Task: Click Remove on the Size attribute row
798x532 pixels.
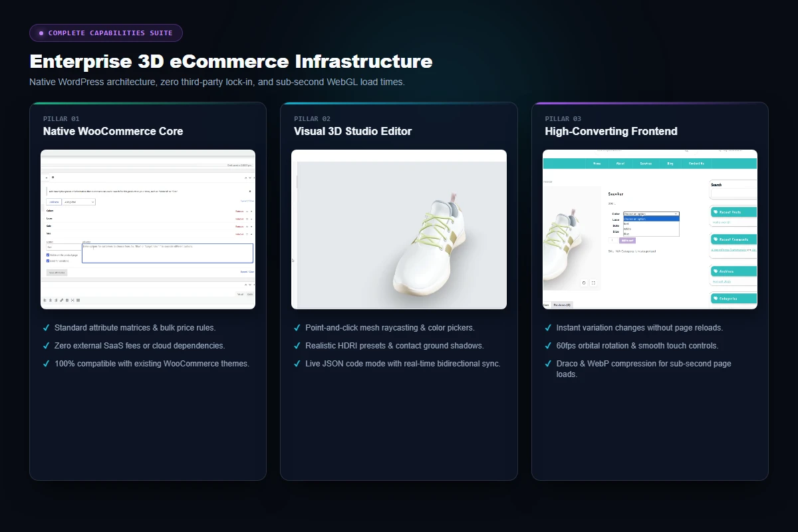Action: 239,234
